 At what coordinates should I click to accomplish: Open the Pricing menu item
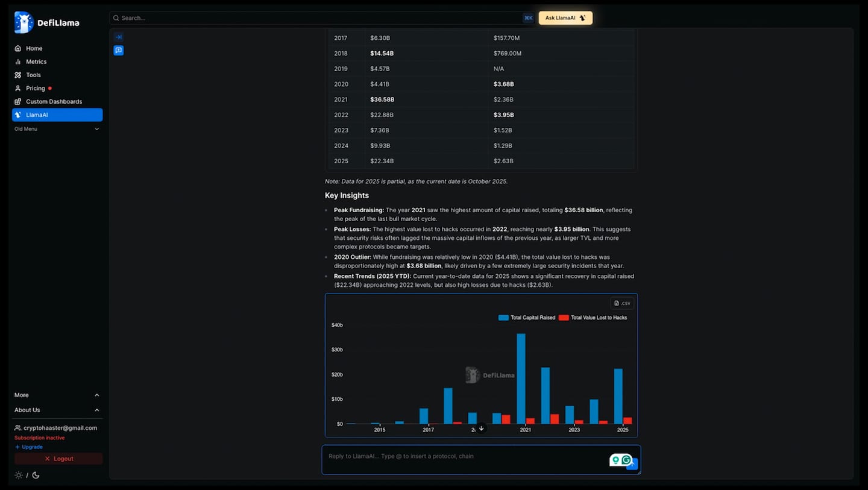pos(34,88)
